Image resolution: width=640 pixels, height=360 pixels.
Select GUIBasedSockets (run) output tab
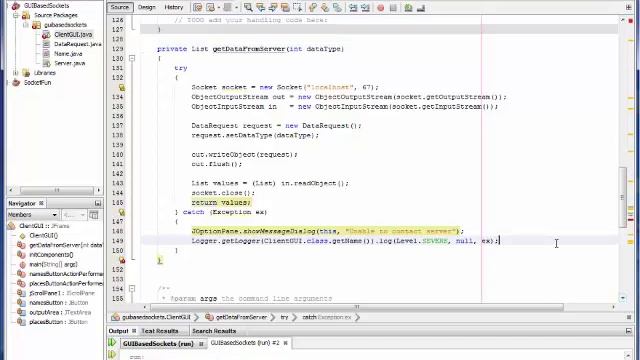click(x=158, y=344)
